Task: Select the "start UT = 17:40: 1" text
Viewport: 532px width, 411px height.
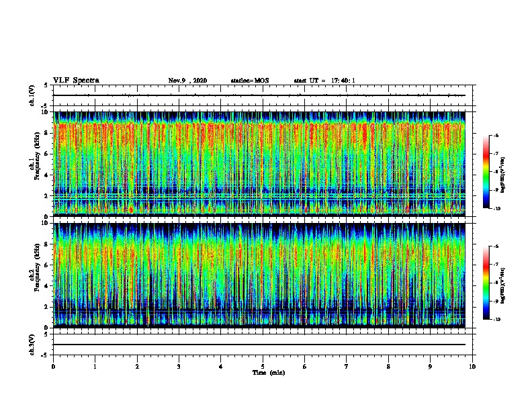Action: point(324,81)
